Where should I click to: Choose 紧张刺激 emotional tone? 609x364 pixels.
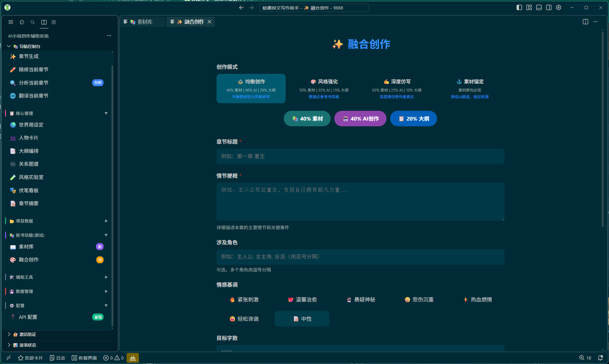click(244, 300)
